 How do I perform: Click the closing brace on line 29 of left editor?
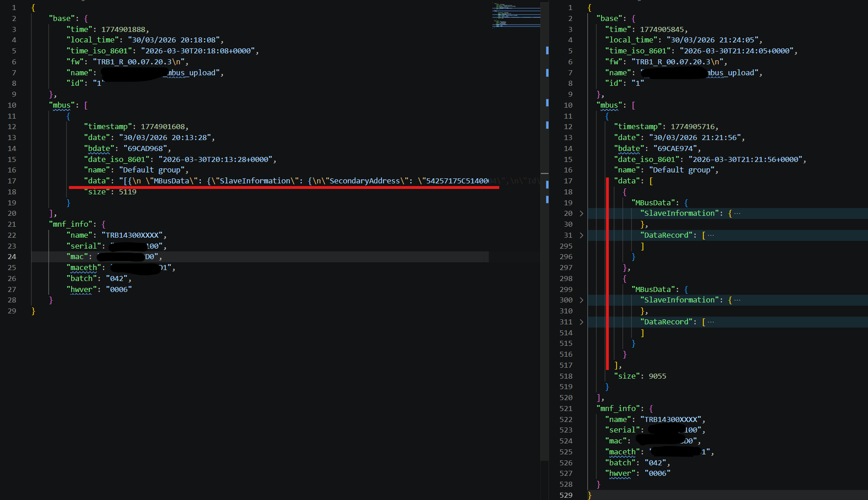33,311
